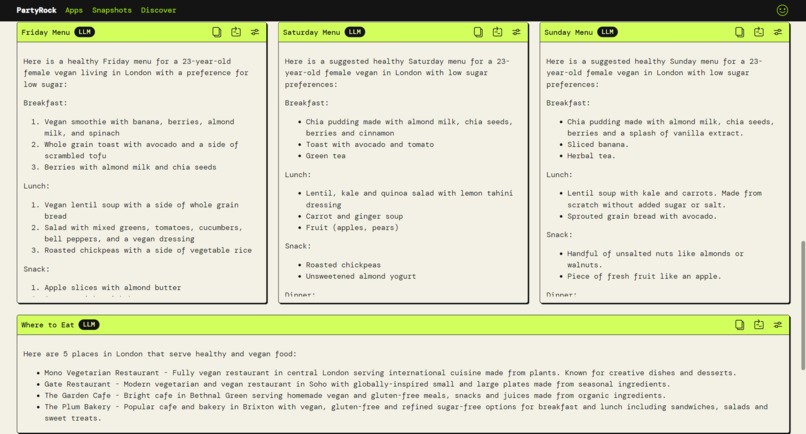Click 'Lunch:' heading in Friday Menu
Viewport: 806px width, 434px height.
[36, 186]
